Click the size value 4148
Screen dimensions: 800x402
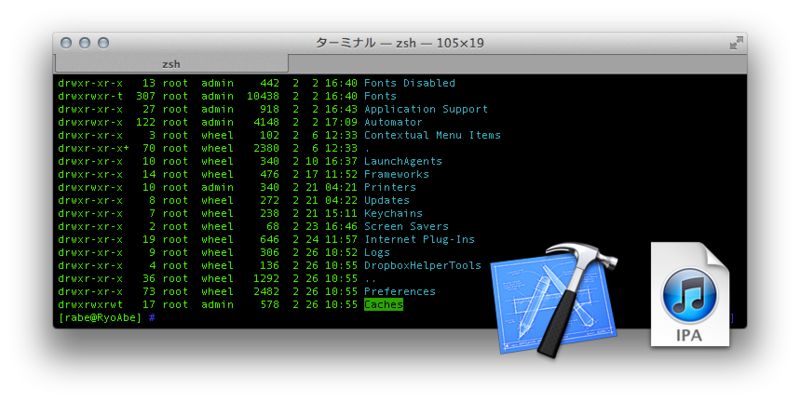click(x=266, y=122)
